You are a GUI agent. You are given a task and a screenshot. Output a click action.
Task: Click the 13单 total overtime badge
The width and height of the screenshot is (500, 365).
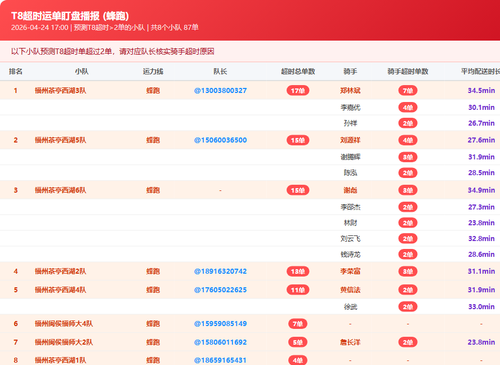(x=298, y=271)
